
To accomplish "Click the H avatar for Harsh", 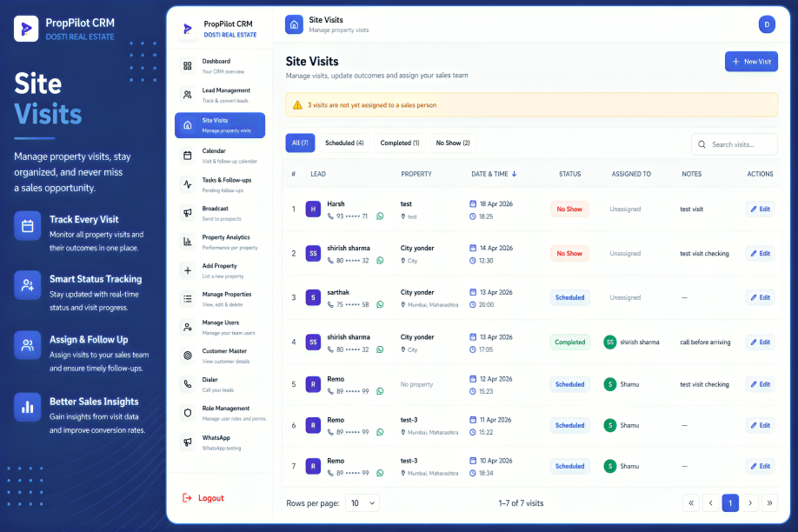I will [x=313, y=209].
